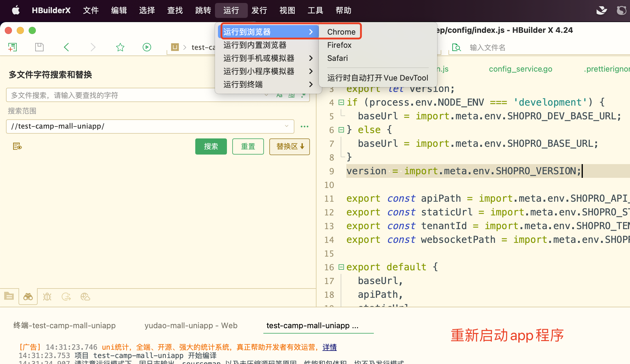Open the 编辑 menu
Screen dimensions: 630x364
[x=119, y=10]
